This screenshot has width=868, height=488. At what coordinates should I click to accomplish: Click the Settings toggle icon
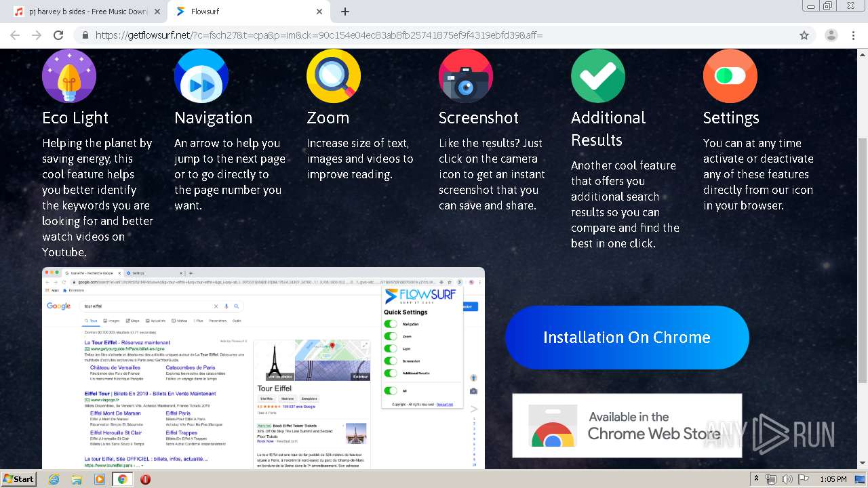[730, 76]
